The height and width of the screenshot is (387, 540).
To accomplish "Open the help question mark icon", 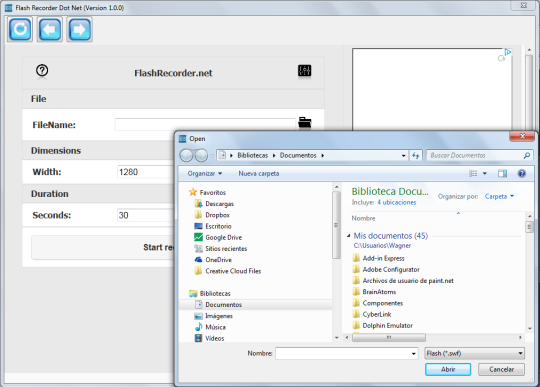I will [x=42, y=71].
